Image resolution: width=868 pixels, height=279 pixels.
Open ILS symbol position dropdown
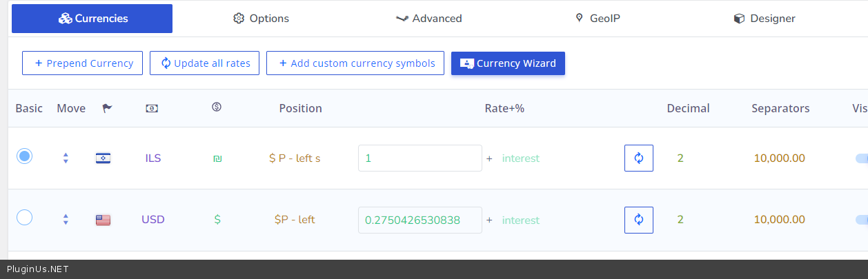coord(295,158)
